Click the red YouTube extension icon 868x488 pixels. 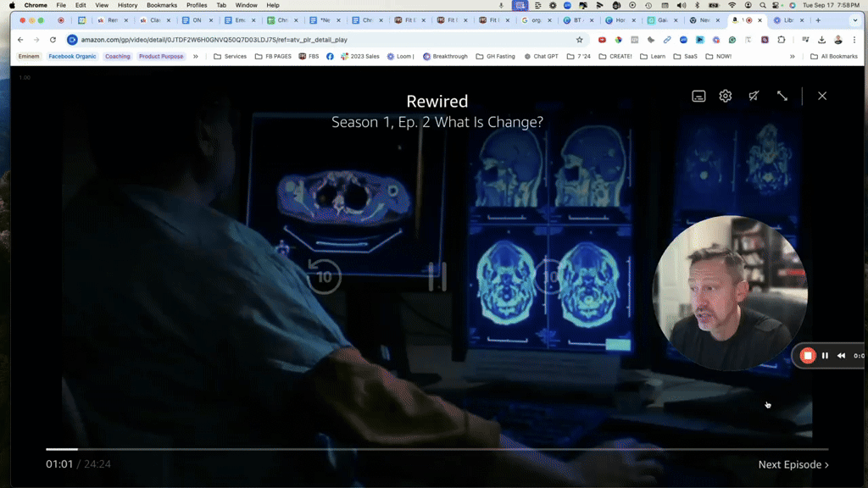point(603,40)
